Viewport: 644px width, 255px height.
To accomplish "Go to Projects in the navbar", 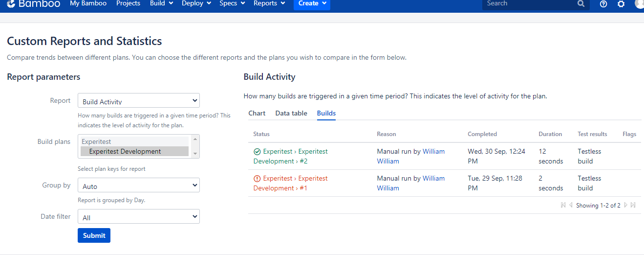I will [x=128, y=3].
